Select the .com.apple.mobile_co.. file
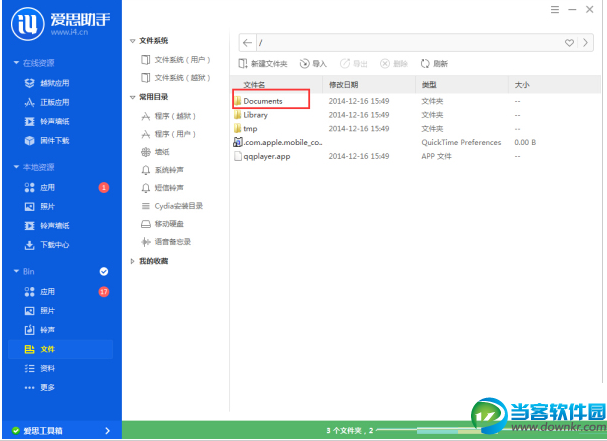The width and height of the screenshot is (607, 441). (278, 142)
